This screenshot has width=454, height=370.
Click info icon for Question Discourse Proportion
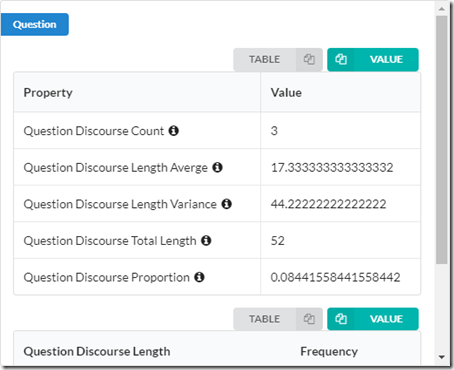[x=199, y=277]
